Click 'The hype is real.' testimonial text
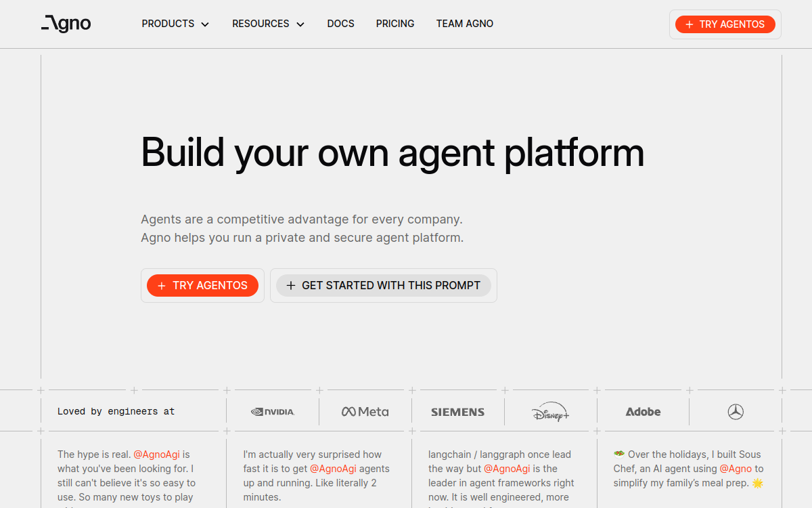This screenshot has height=508, width=812. [94, 454]
